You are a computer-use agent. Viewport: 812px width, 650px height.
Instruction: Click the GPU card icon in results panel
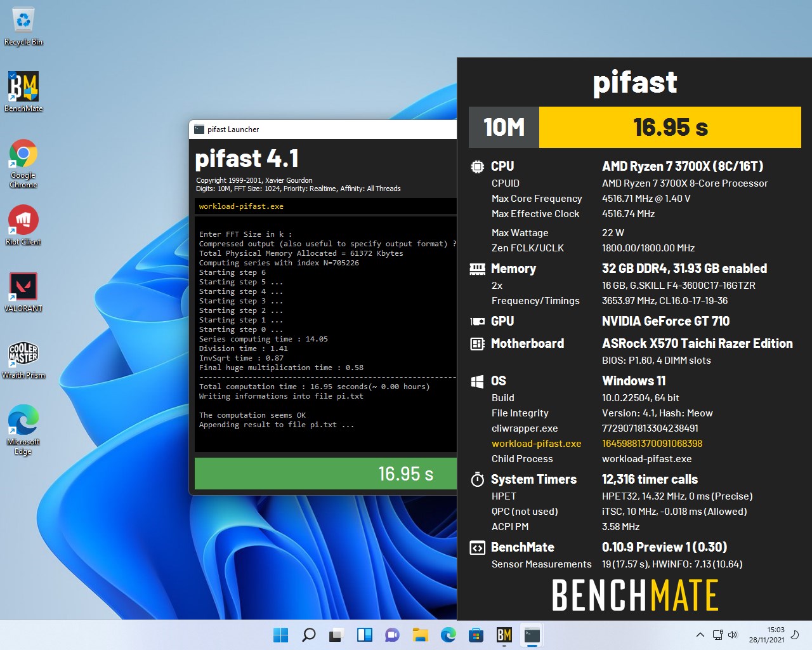coord(477,322)
